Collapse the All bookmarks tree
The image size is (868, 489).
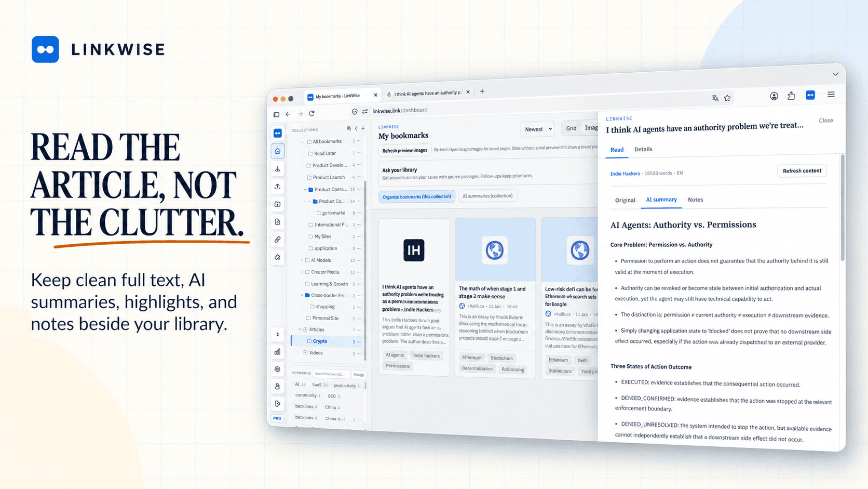[302, 141]
